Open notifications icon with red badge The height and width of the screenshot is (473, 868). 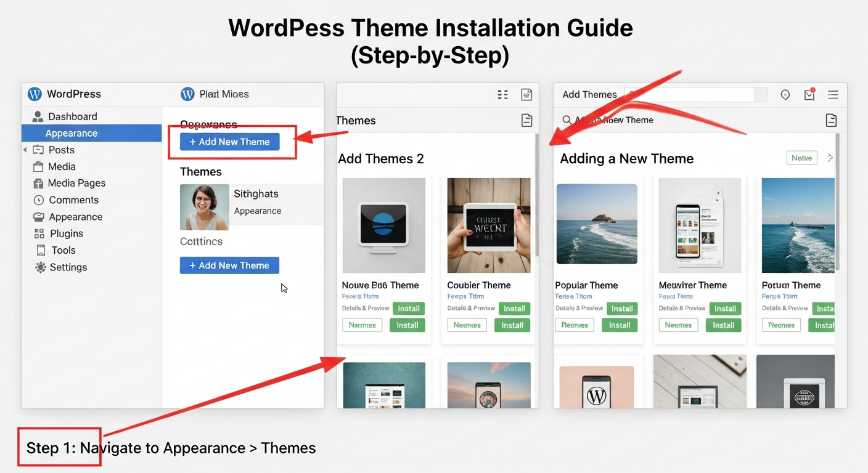809,94
